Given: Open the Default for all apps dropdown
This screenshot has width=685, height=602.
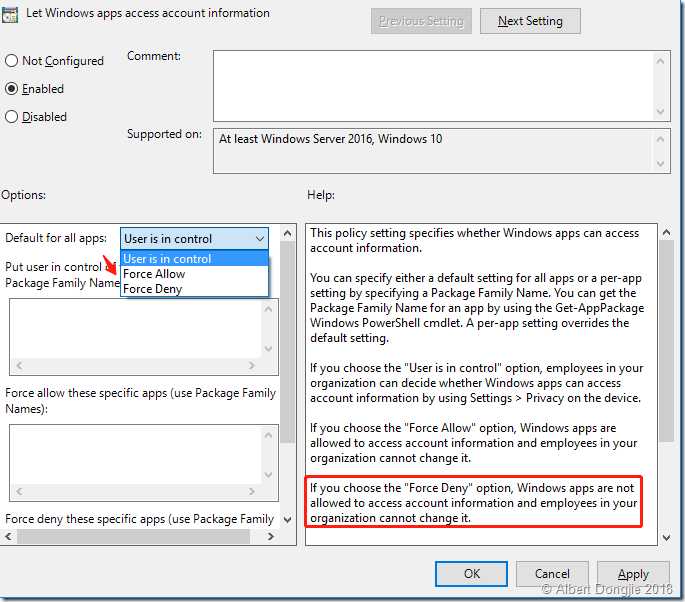Looking at the screenshot, I should (x=194, y=239).
